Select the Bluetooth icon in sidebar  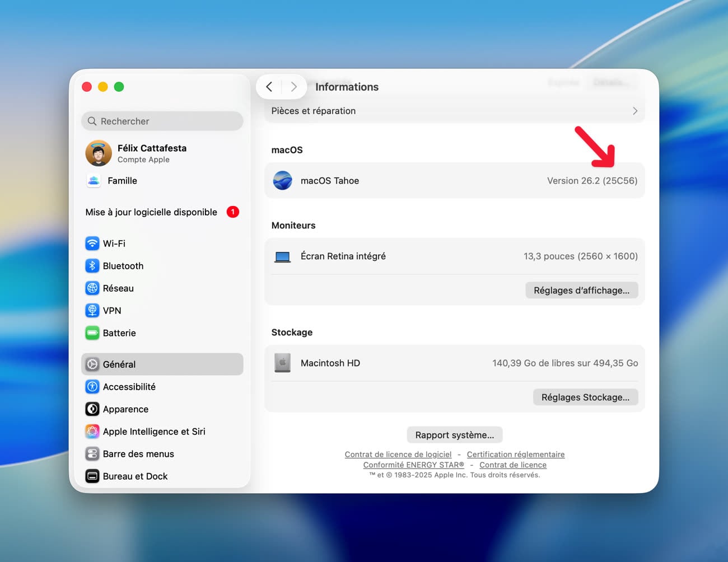point(92,266)
